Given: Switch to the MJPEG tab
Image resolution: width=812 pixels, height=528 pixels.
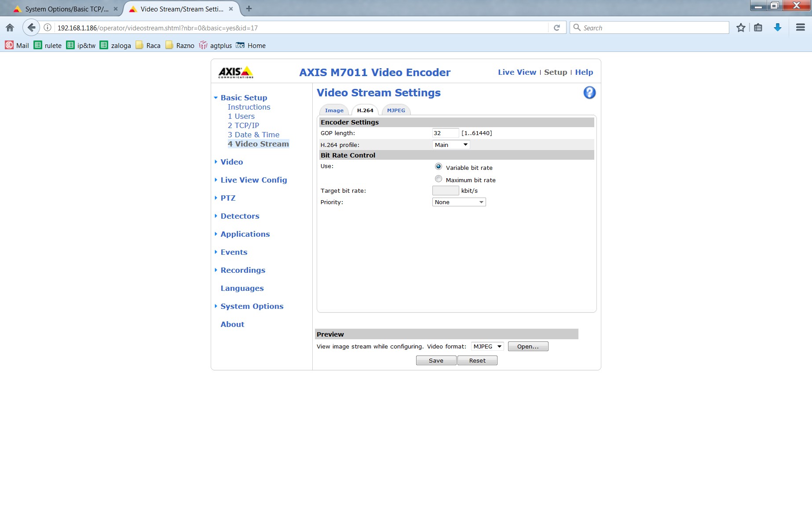Looking at the screenshot, I should (396, 110).
